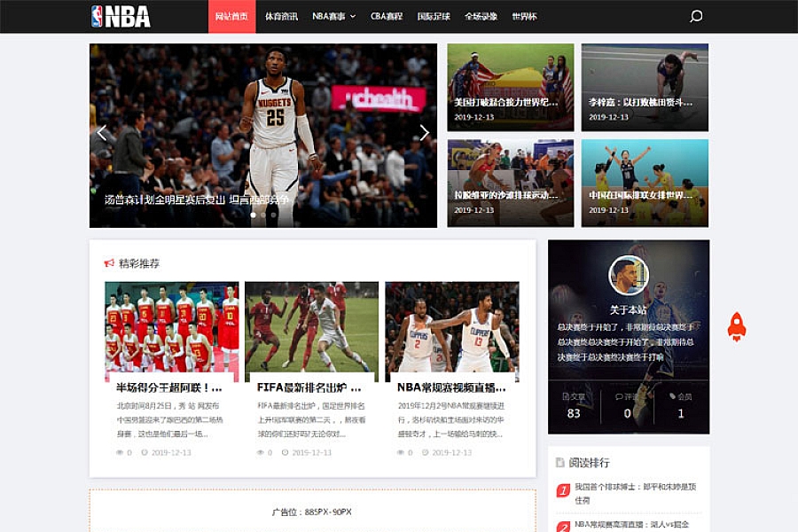Image resolution: width=798 pixels, height=532 pixels.
Task: Expand the NBA赛事 dropdown menu
Action: 333,16
